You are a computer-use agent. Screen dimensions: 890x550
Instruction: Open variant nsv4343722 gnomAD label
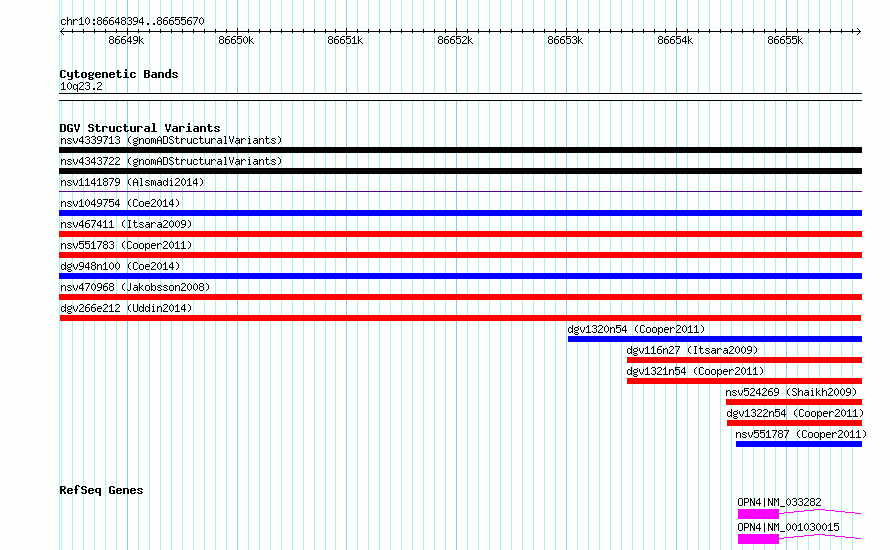171,161
